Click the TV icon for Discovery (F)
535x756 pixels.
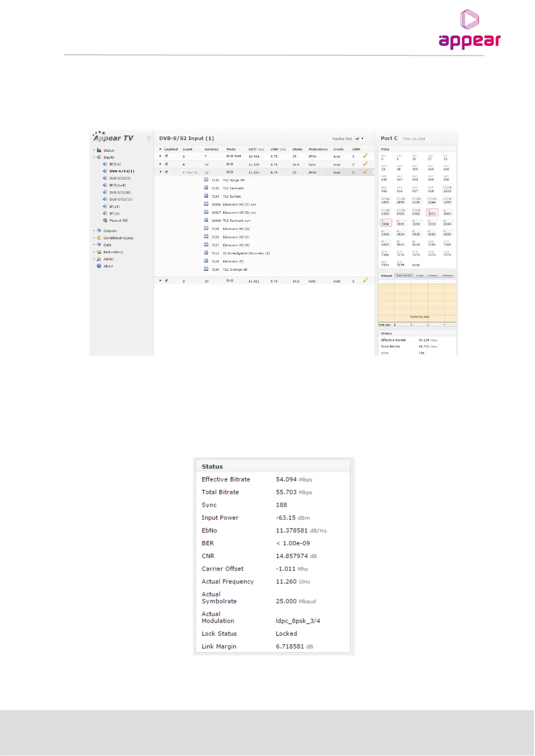coord(206,261)
